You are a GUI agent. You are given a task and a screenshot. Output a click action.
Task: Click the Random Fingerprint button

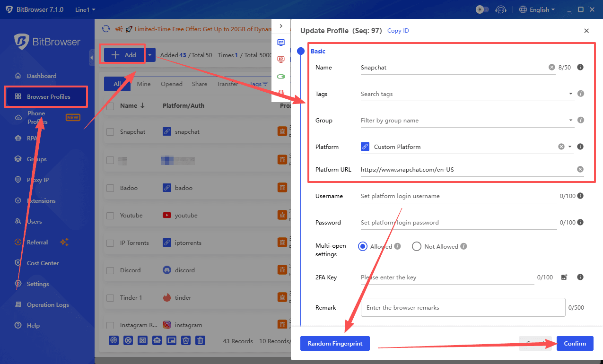[x=335, y=344]
